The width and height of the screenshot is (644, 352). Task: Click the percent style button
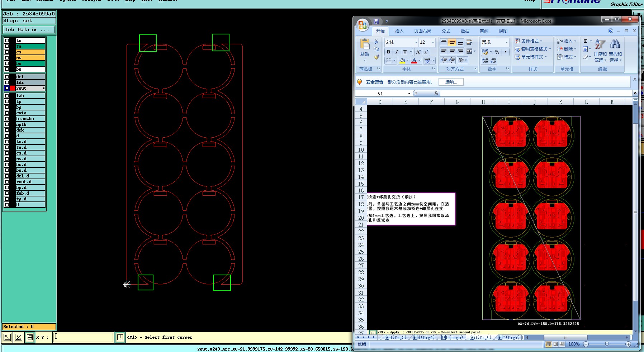pyautogui.click(x=497, y=52)
